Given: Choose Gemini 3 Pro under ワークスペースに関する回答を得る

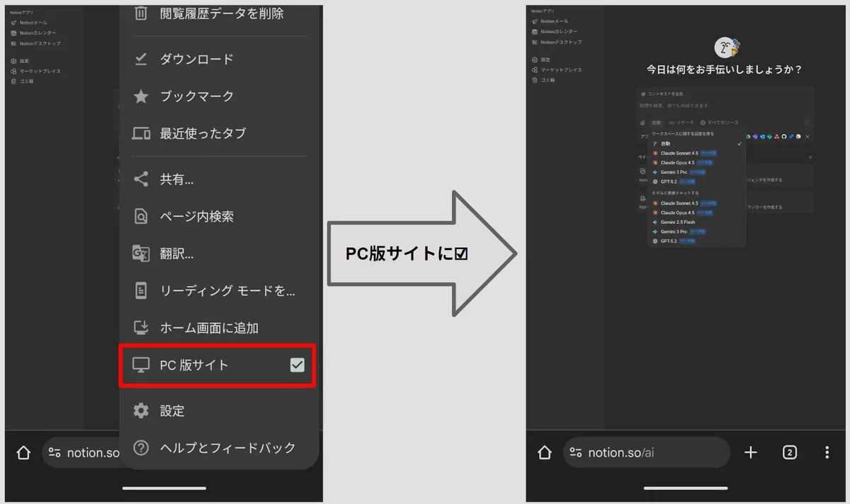Looking at the screenshot, I should click(696, 172).
